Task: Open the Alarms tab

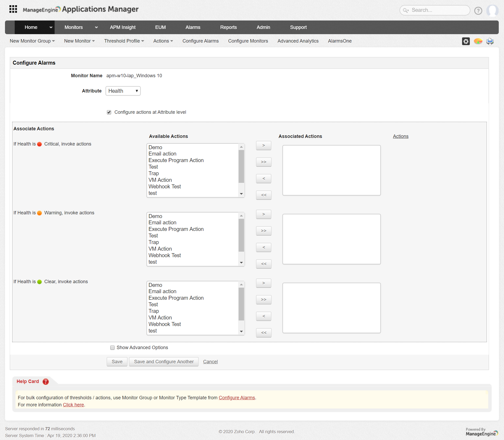Action: [193, 27]
